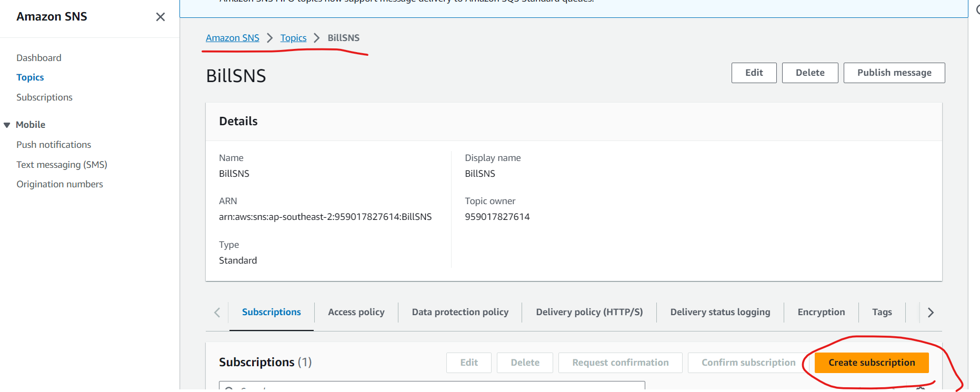Click Publish message button
This screenshot has width=980, height=392.
[x=894, y=73]
